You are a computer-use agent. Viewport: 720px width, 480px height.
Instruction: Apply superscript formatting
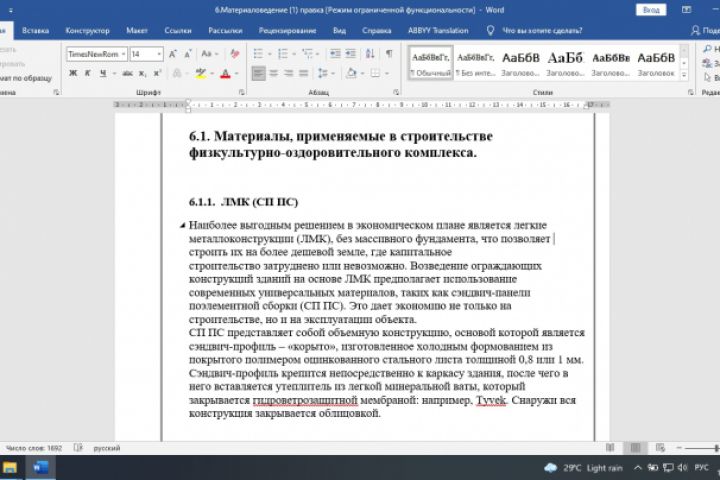point(158,73)
